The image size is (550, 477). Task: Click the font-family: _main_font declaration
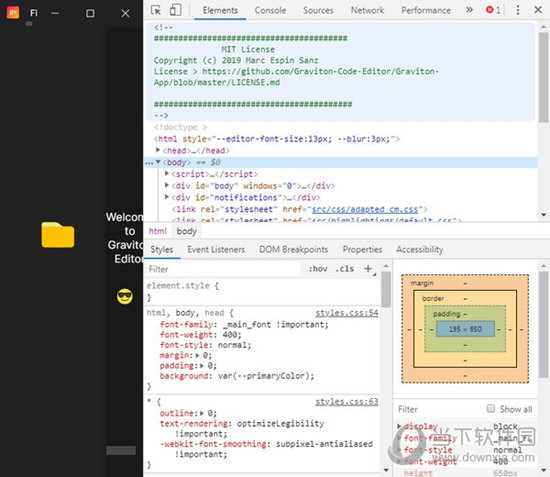pyautogui.click(x=244, y=324)
